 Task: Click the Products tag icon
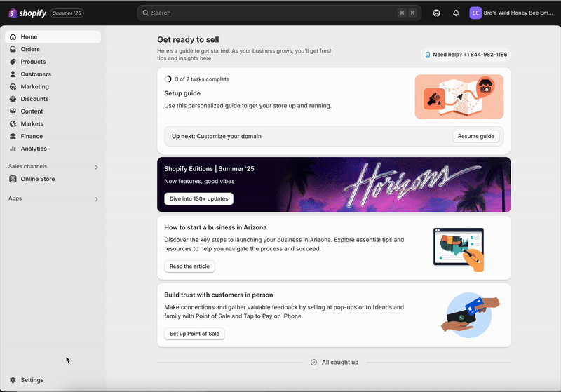(x=13, y=62)
